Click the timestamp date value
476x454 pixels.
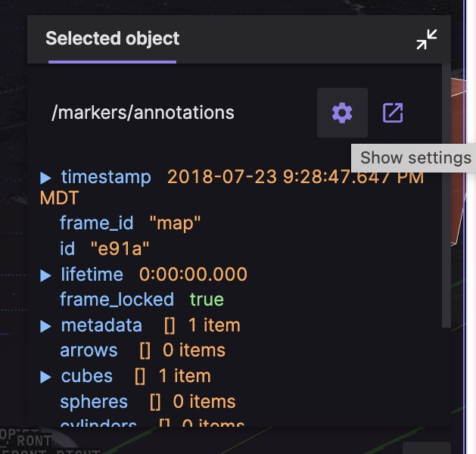coord(295,178)
